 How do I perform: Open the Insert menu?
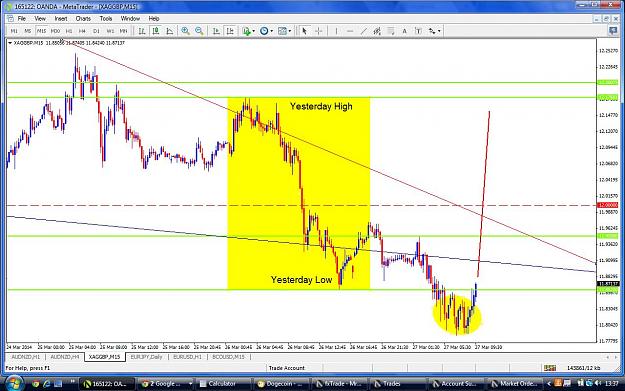[x=61, y=19]
